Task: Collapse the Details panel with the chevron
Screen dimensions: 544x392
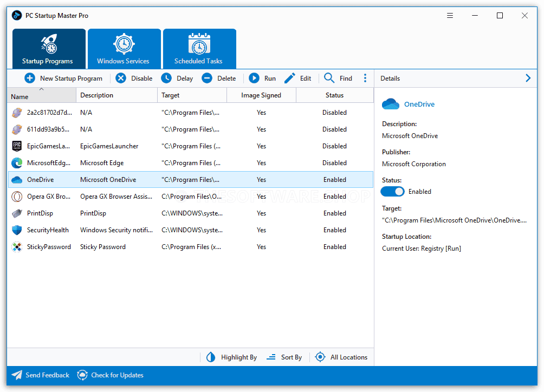Action: [528, 79]
